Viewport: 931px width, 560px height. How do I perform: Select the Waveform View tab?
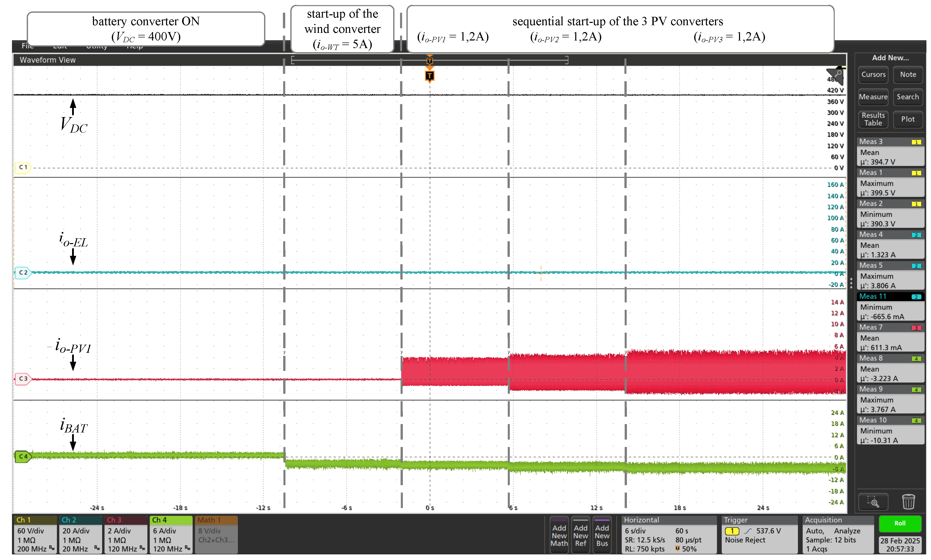[48, 60]
